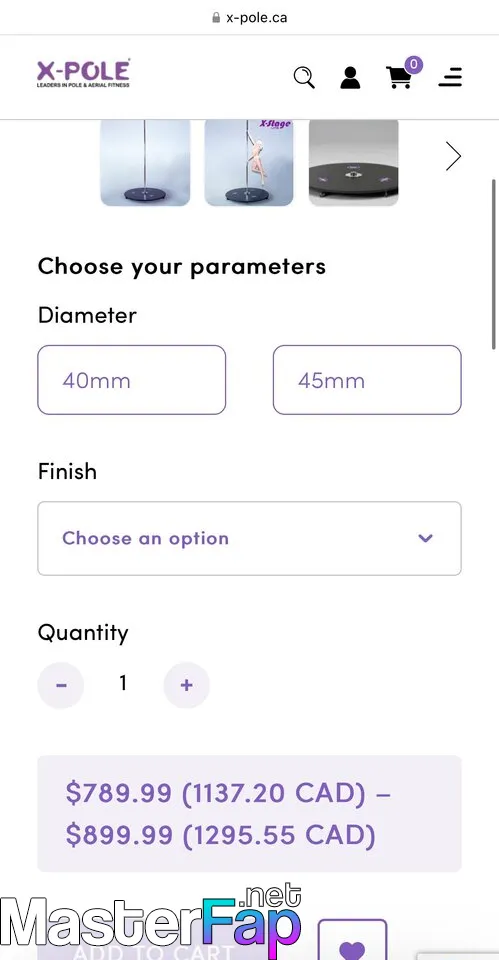
Task: Open the search magnifier icon
Action: [304, 78]
